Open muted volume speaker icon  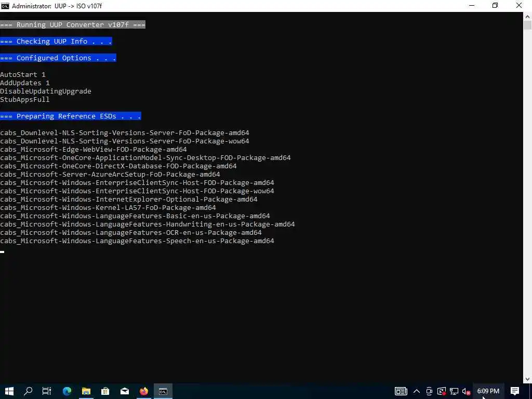click(466, 391)
